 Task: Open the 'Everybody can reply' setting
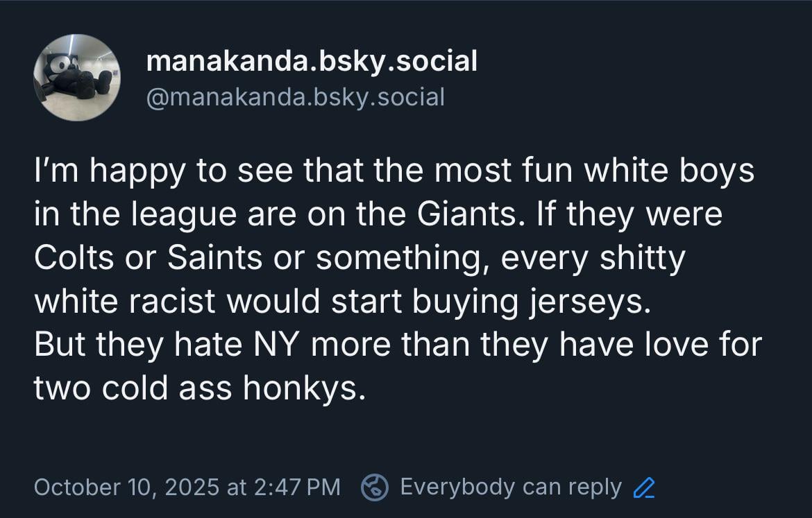pos(510,487)
